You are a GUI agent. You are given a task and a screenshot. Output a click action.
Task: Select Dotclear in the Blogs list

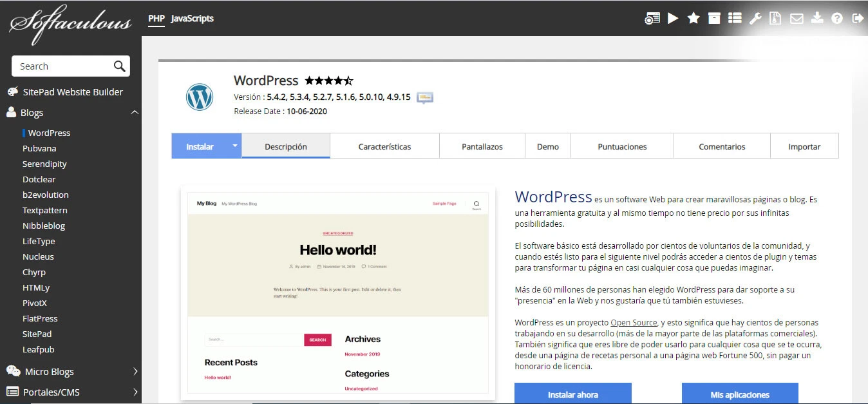pos(39,179)
